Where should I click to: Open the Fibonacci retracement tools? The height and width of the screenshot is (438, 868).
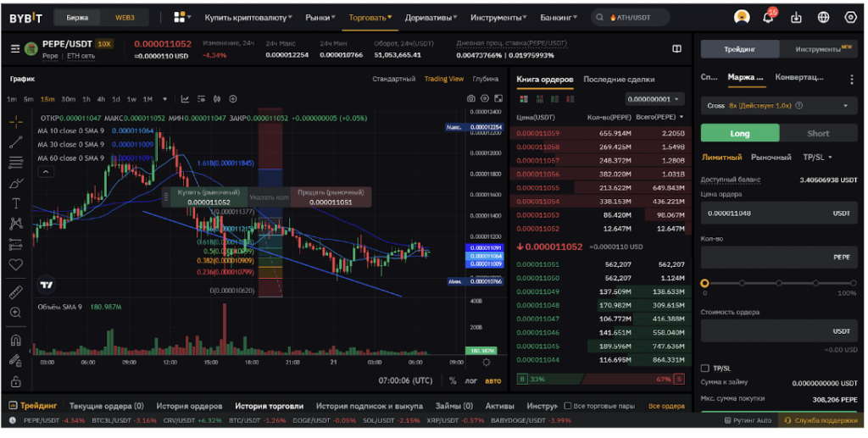tap(16, 162)
